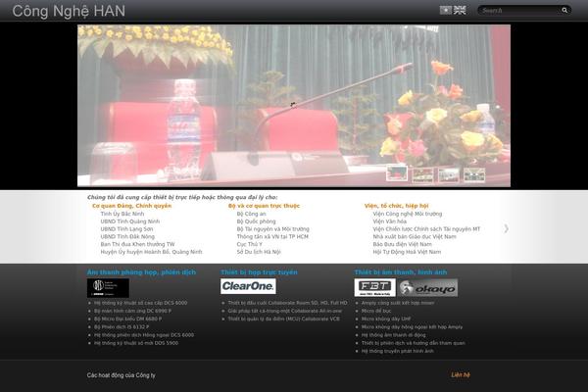Focus the Search text field
588x392 pixels.
pos(520,10)
